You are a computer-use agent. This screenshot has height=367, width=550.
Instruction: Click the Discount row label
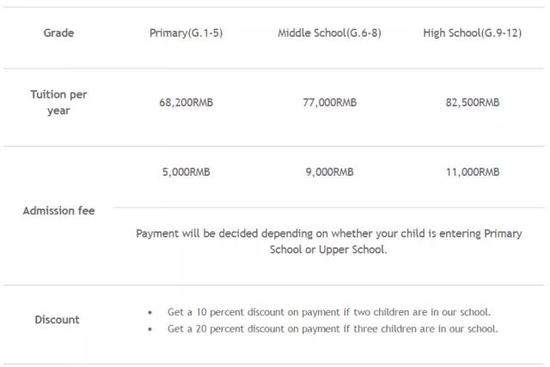pyautogui.click(x=57, y=320)
